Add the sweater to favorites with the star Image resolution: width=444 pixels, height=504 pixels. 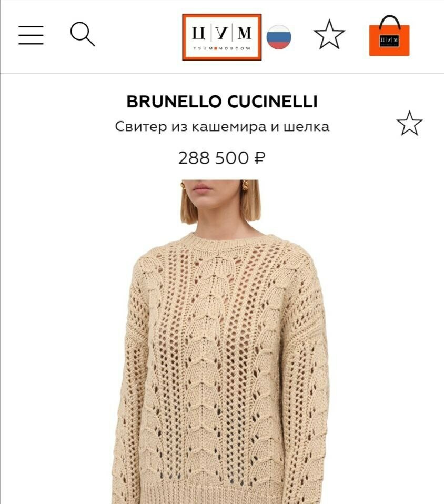(409, 124)
